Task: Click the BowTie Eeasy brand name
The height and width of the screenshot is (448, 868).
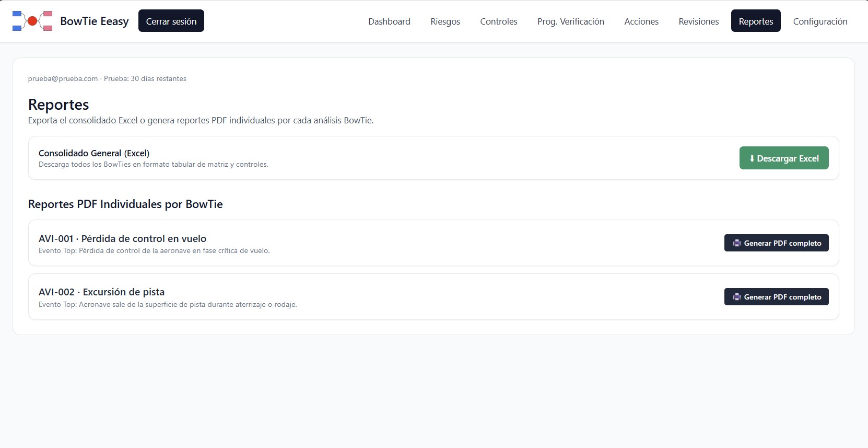Action: tap(95, 21)
